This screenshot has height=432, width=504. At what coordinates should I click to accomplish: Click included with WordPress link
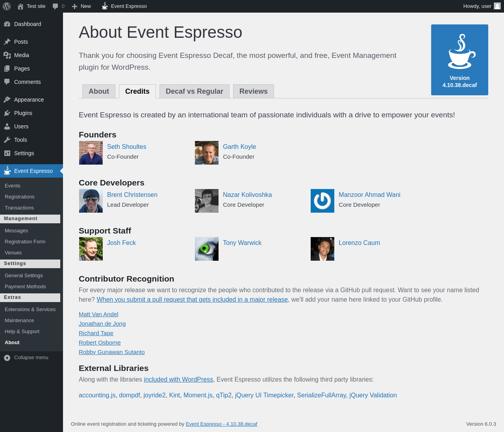[x=178, y=380]
